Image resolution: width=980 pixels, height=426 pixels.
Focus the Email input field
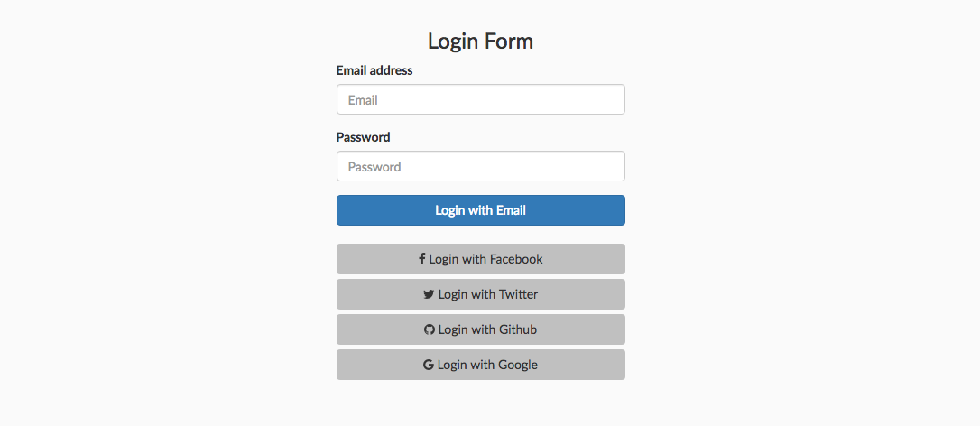[x=481, y=99]
